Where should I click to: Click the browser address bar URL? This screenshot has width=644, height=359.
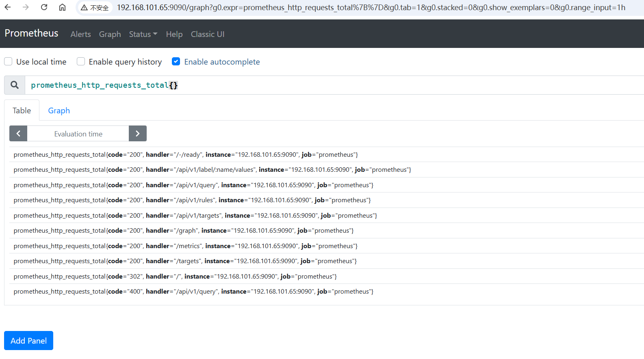[x=371, y=7]
